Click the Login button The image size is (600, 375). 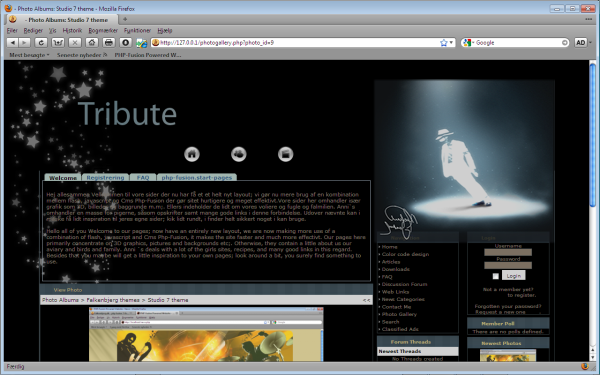514,276
